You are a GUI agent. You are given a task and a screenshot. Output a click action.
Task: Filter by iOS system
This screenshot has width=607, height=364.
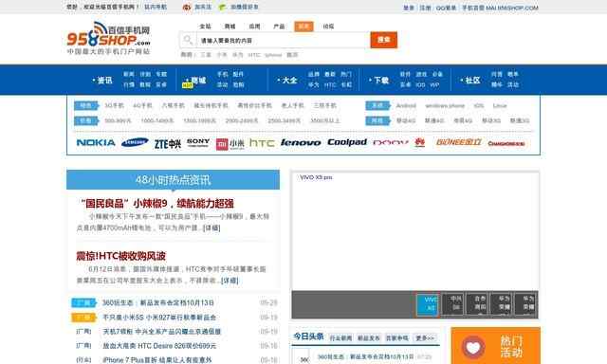click(479, 105)
